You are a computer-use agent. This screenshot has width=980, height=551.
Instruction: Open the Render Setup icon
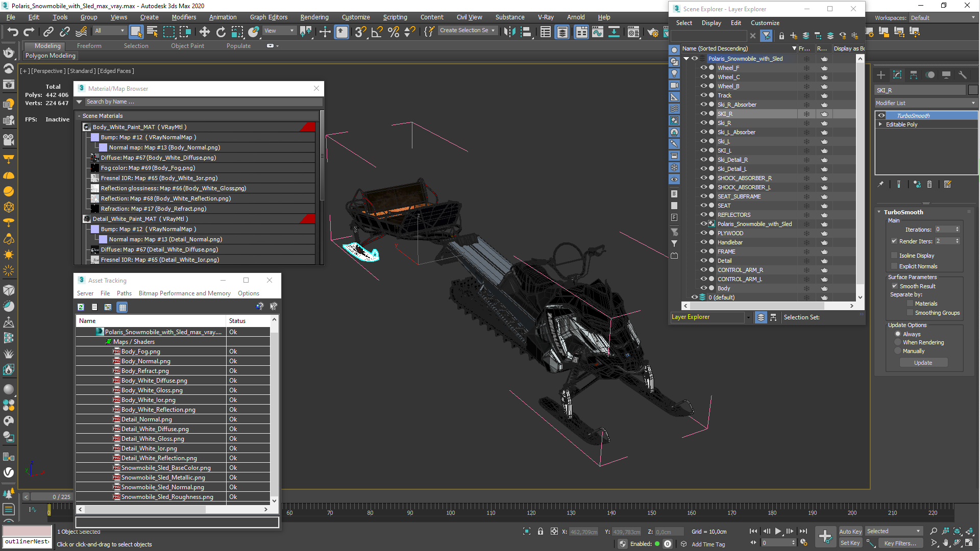coord(653,32)
